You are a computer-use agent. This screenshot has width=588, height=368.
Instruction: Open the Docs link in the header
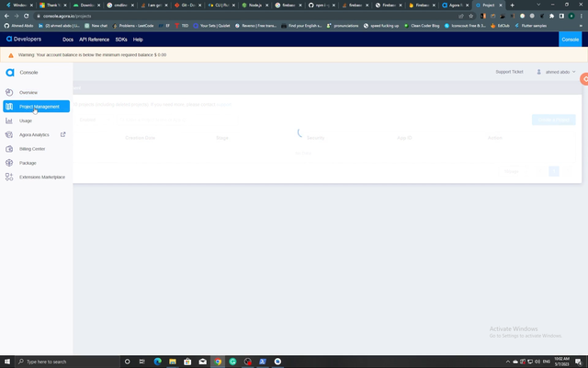(x=68, y=40)
